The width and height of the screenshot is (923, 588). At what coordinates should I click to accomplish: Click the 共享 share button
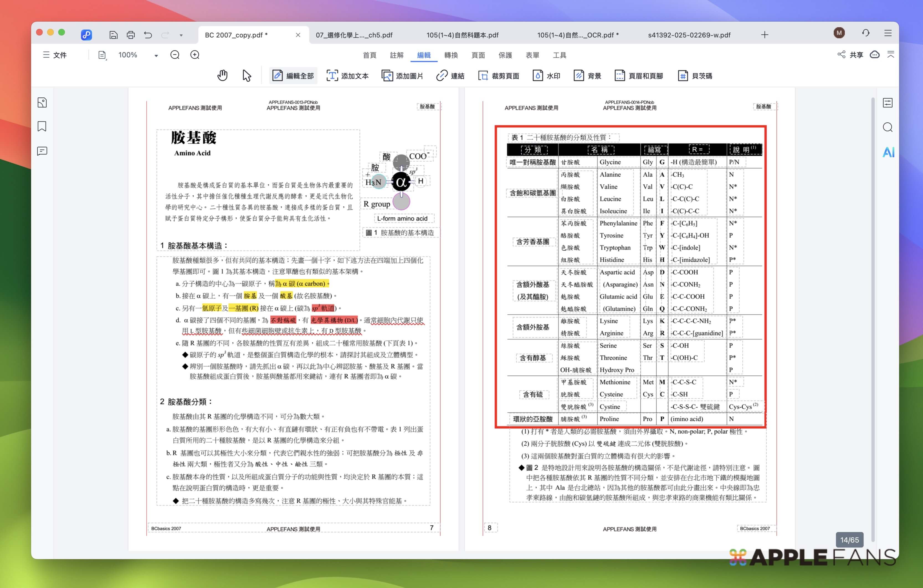tap(850, 55)
